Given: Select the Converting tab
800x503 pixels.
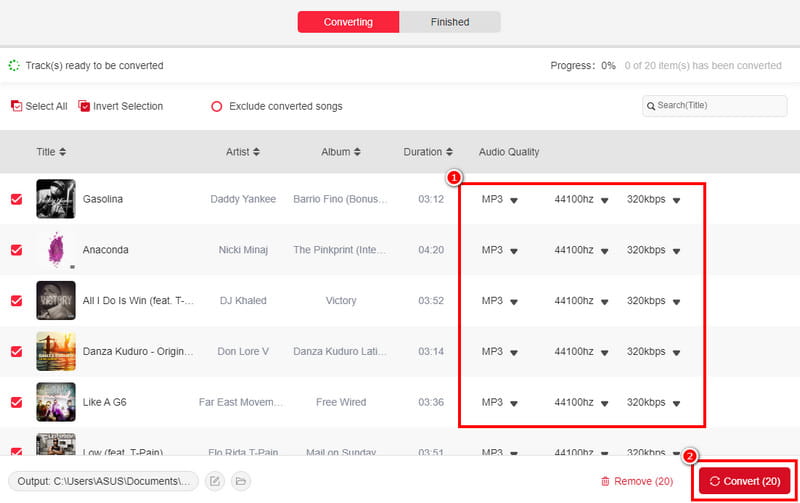Looking at the screenshot, I should 348,22.
